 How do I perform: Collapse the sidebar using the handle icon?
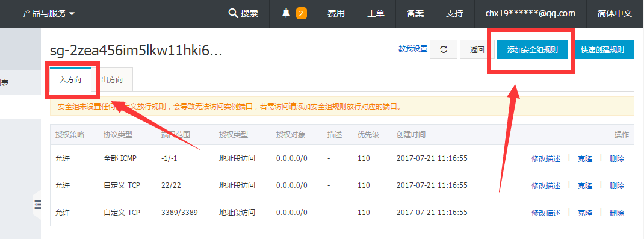[x=38, y=204]
